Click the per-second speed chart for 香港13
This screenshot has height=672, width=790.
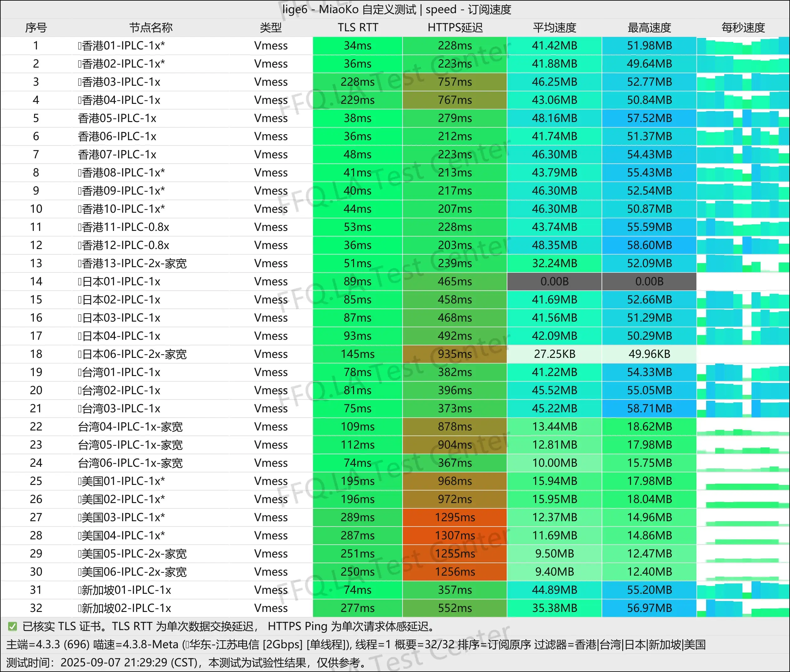[x=743, y=263]
